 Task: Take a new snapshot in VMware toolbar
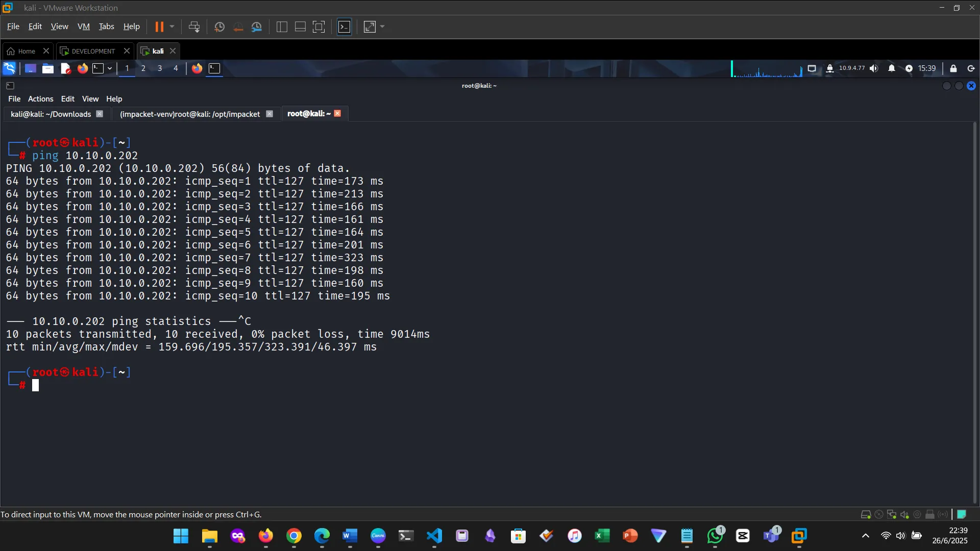(x=219, y=27)
